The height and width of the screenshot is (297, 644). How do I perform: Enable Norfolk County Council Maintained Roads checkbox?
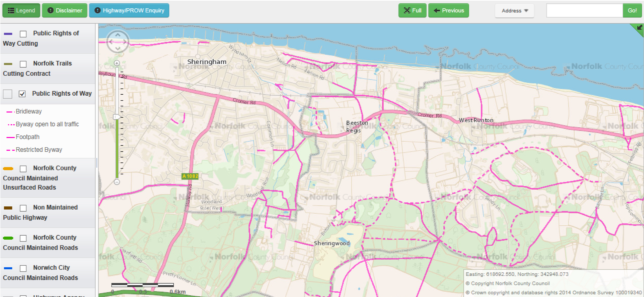pyautogui.click(x=23, y=238)
